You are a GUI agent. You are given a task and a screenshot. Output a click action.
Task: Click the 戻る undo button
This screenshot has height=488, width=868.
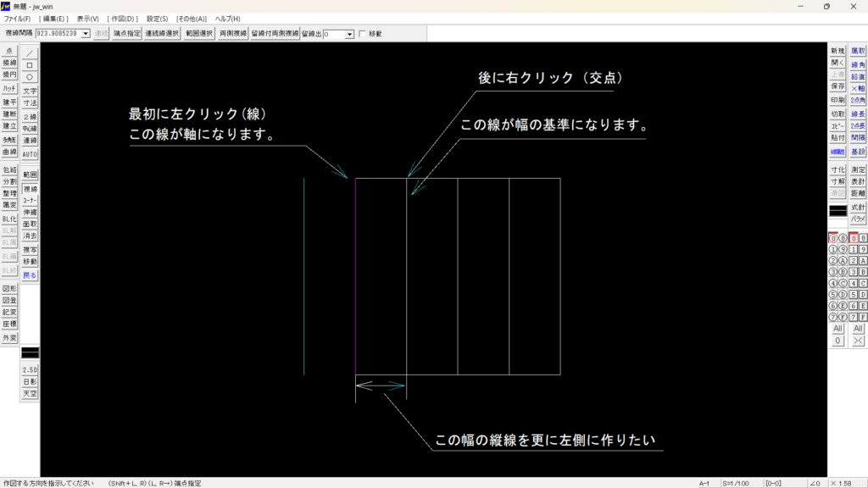pyautogui.click(x=30, y=275)
